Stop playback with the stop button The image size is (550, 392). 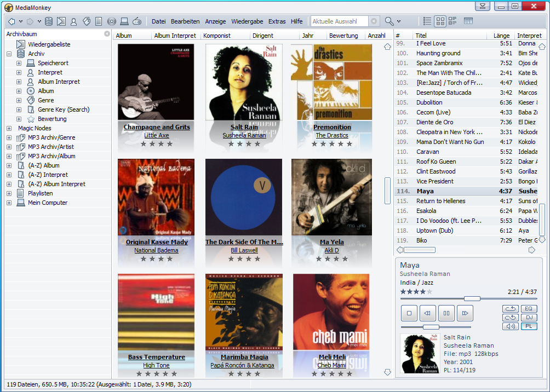409,313
